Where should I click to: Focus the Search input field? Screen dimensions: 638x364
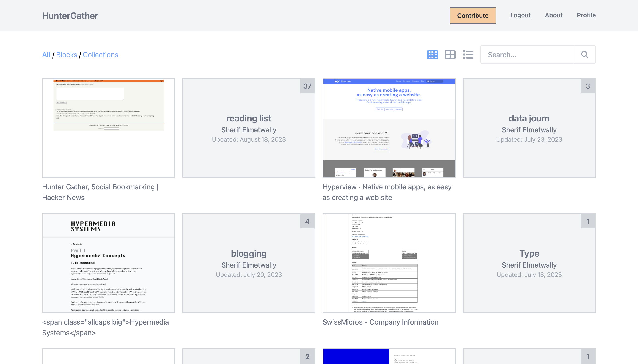tap(527, 55)
